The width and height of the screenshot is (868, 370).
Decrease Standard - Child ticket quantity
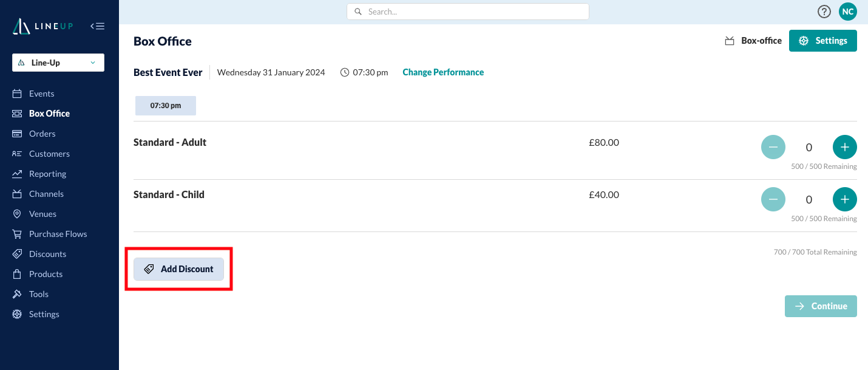pos(773,199)
